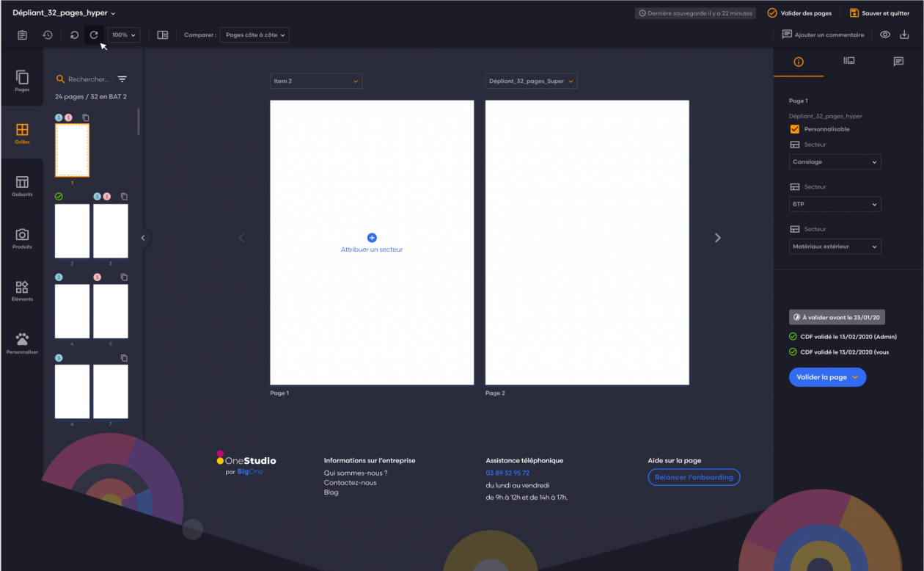924x571 pixels.
Task: Open version history clock icon
Action: (48, 34)
